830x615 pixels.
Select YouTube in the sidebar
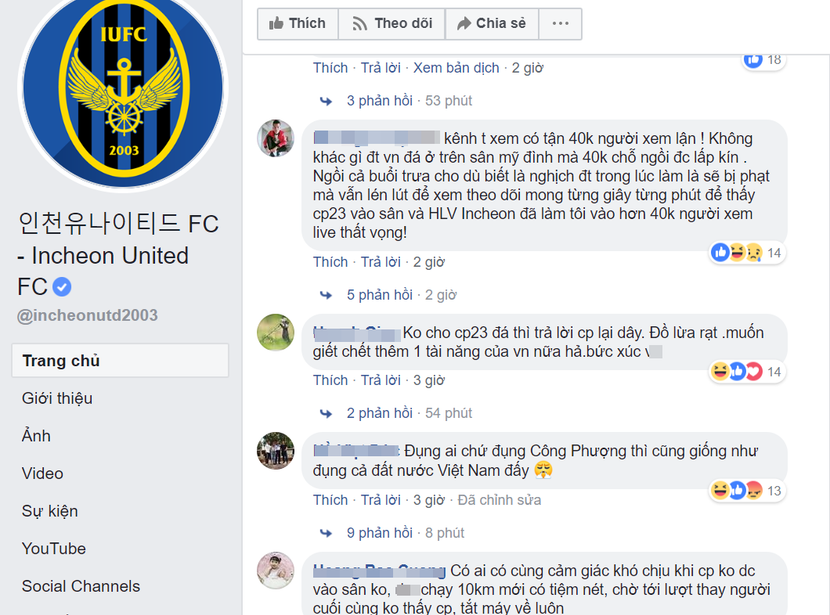coord(54,548)
